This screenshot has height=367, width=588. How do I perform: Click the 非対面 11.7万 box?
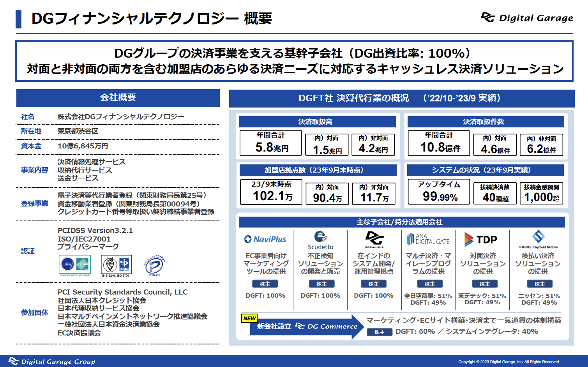(374, 194)
